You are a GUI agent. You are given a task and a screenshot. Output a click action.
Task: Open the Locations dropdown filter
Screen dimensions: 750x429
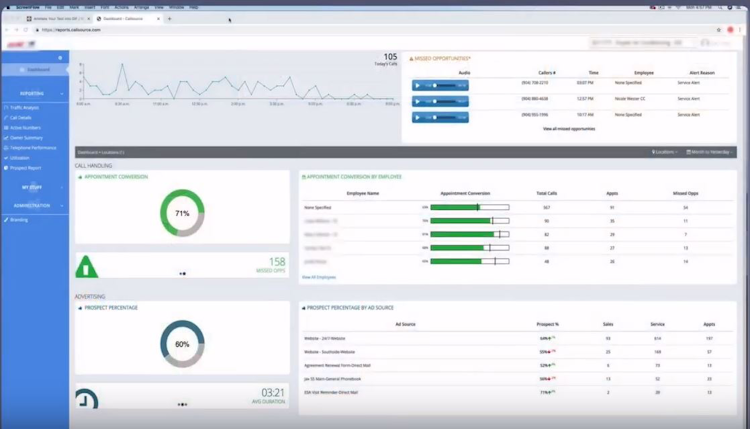[664, 152]
